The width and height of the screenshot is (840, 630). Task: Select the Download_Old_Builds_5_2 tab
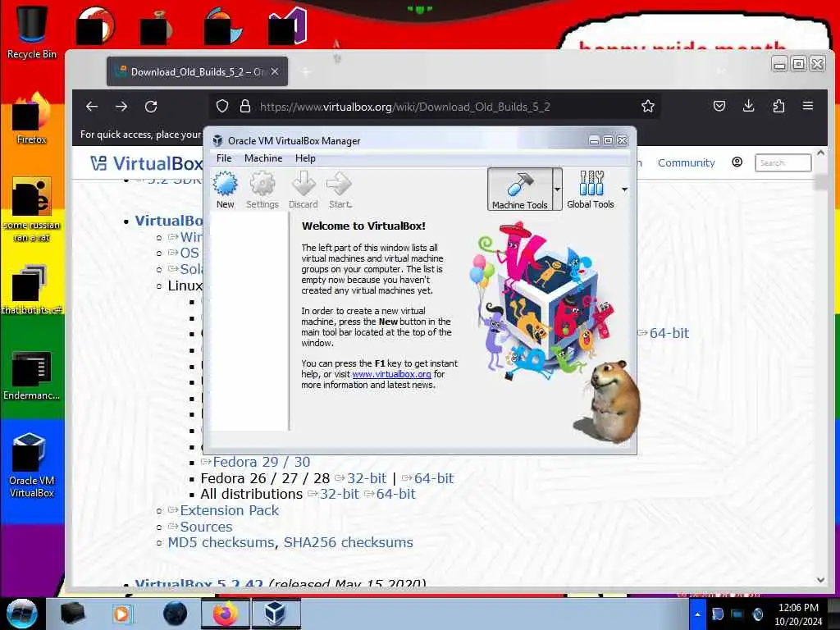(x=197, y=72)
